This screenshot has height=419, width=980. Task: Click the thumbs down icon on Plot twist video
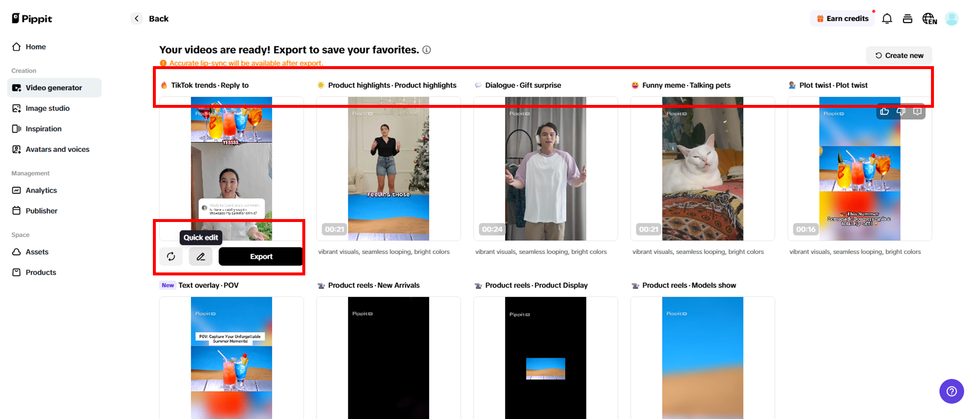pyautogui.click(x=901, y=111)
